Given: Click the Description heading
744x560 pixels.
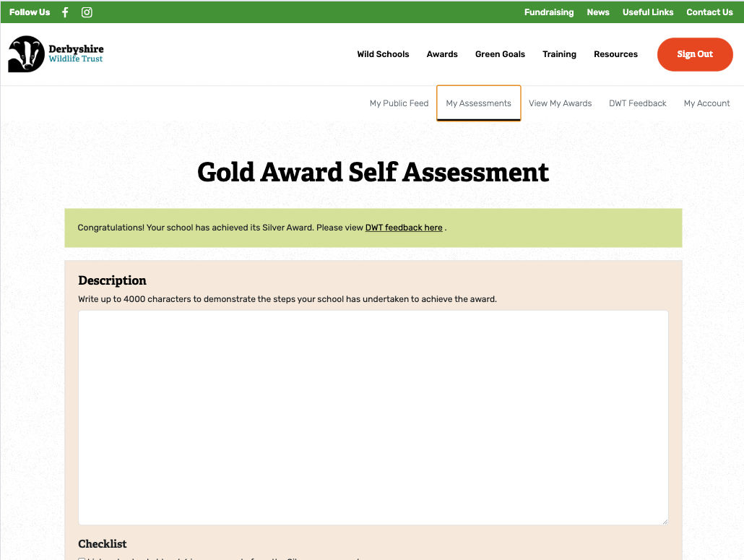Looking at the screenshot, I should (x=113, y=280).
